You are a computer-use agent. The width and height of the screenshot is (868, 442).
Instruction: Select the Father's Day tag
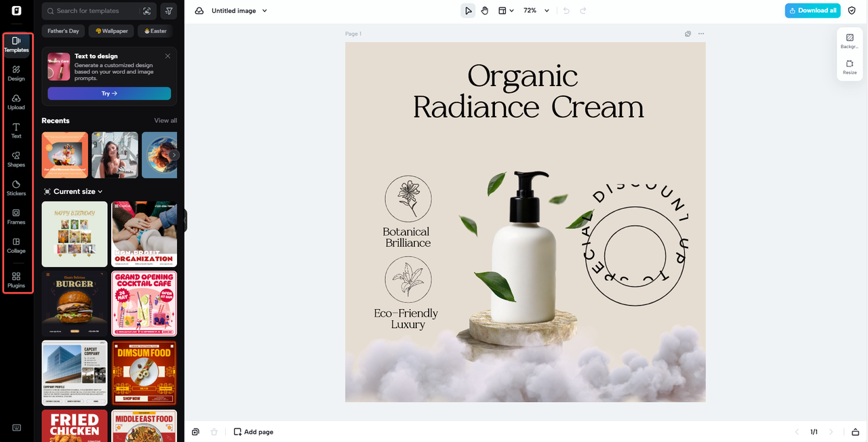coord(63,31)
